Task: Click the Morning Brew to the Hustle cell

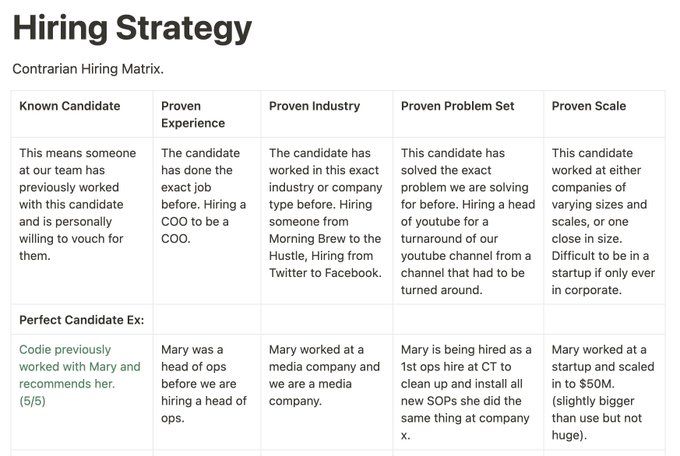Action: coord(327,221)
